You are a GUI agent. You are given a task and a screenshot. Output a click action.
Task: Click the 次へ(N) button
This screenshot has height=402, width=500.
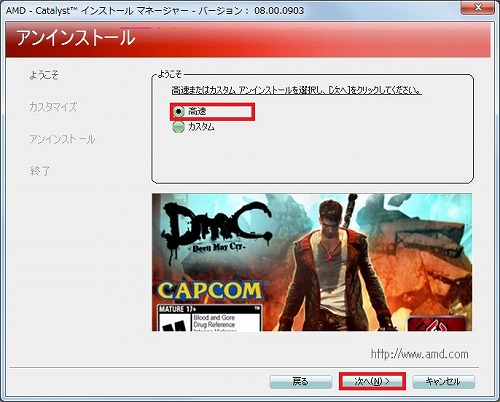tap(372, 381)
